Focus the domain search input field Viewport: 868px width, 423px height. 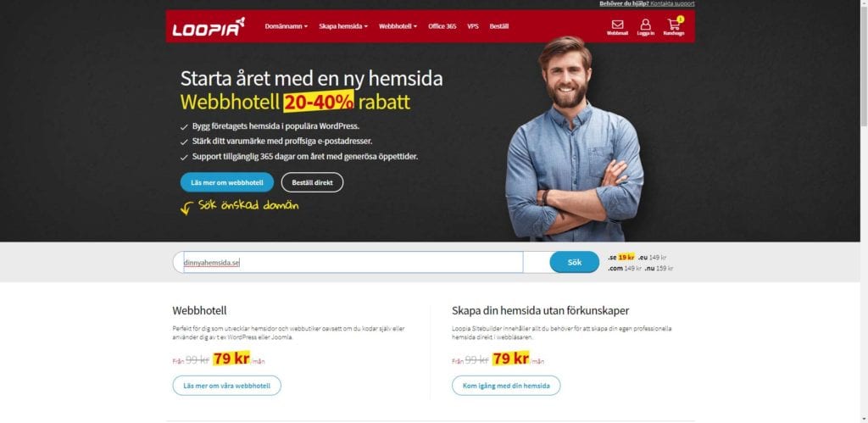353,263
